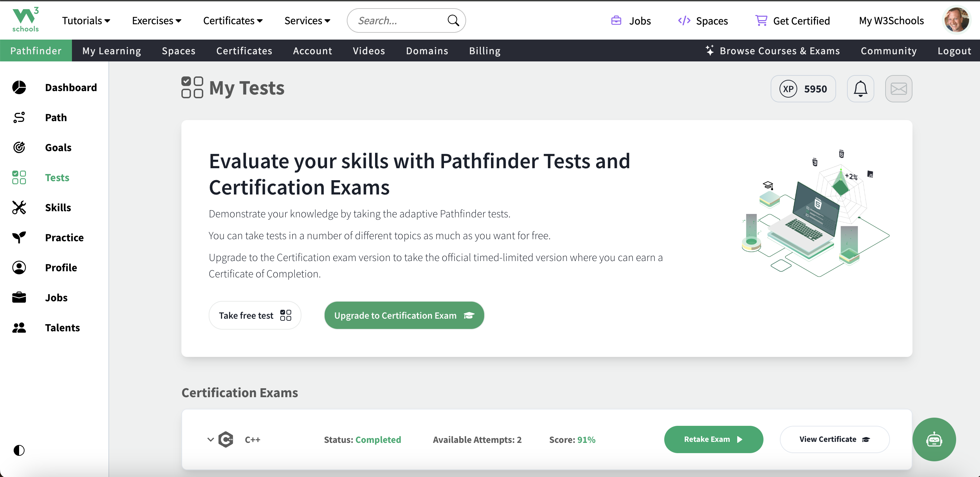The width and height of the screenshot is (980, 477).
Task: Open the Certificates dropdown in top bar
Action: tap(233, 20)
